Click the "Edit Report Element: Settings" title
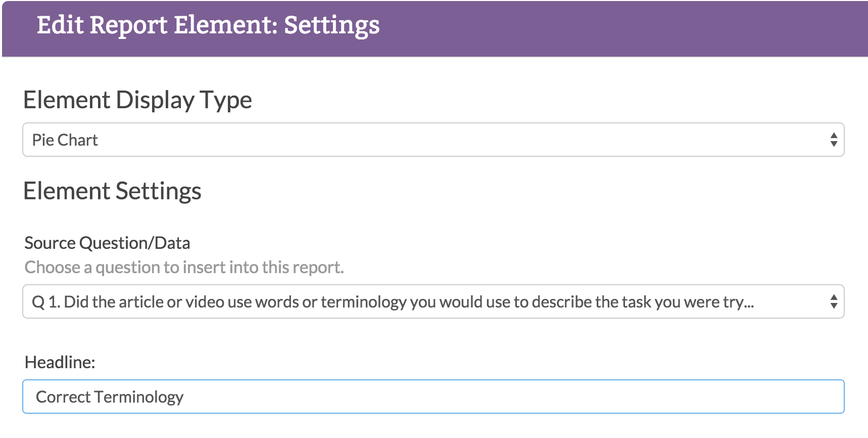This screenshot has width=868, height=438. (x=208, y=25)
